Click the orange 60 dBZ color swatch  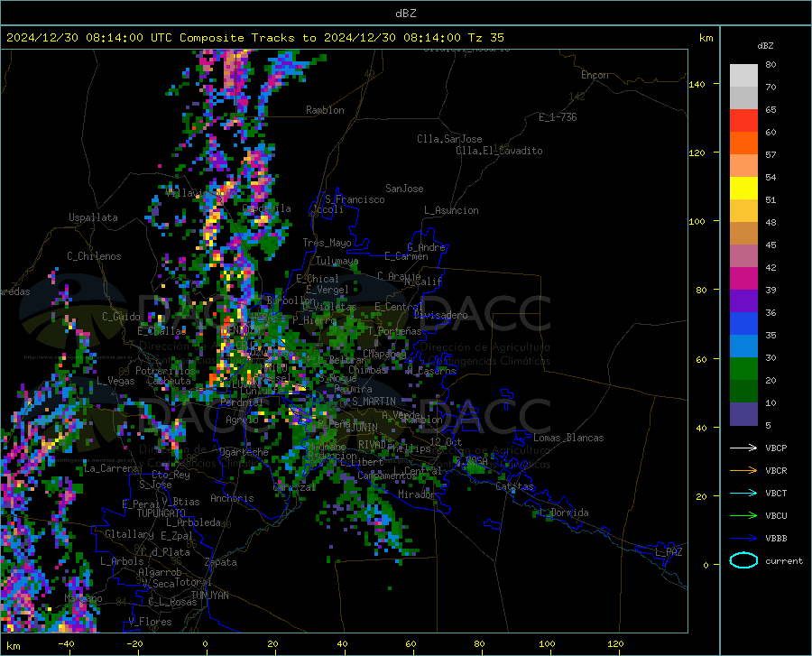pos(743,143)
